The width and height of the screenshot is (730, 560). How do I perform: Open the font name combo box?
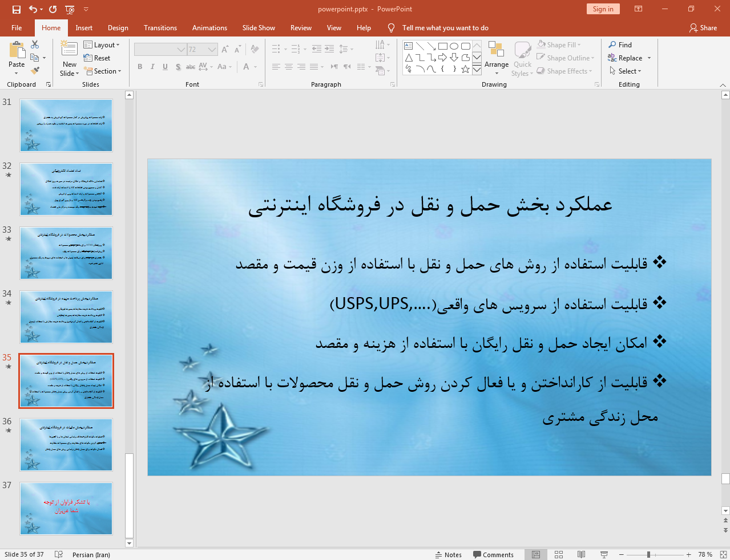[160, 50]
